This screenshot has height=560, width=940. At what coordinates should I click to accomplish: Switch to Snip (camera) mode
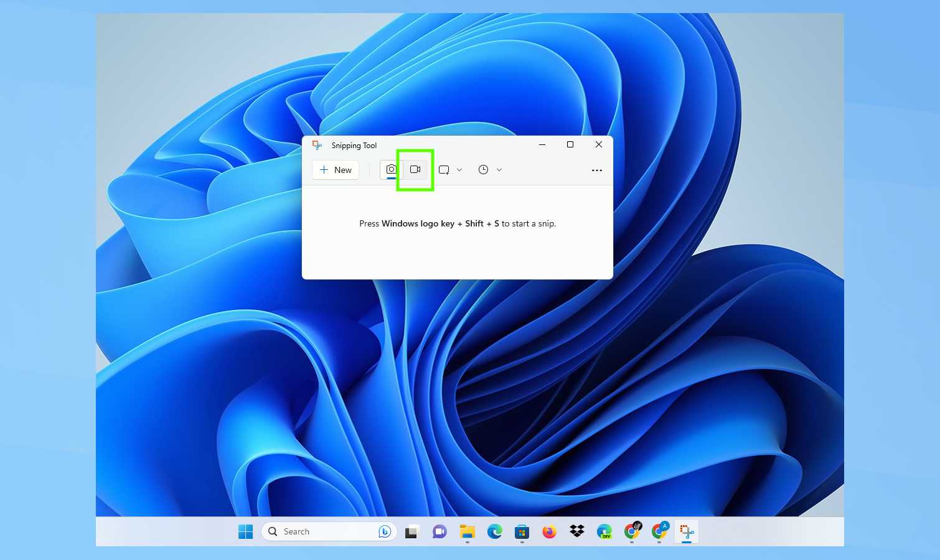tap(391, 169)
